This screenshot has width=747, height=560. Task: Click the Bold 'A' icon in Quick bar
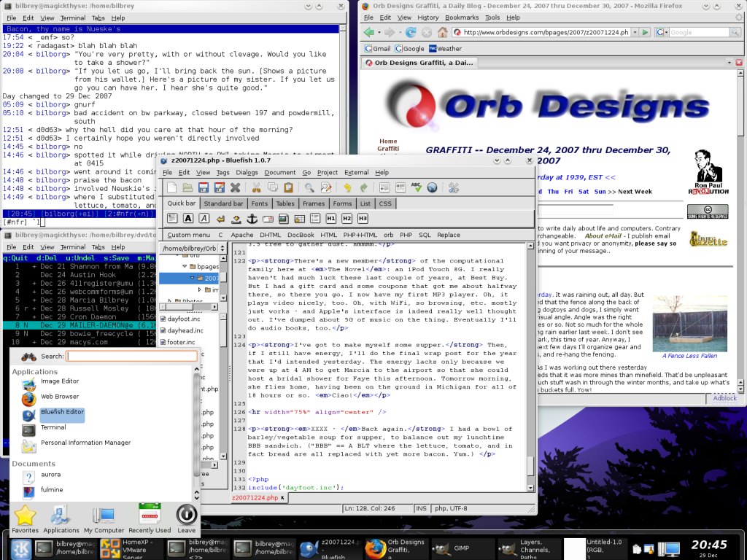188,219
